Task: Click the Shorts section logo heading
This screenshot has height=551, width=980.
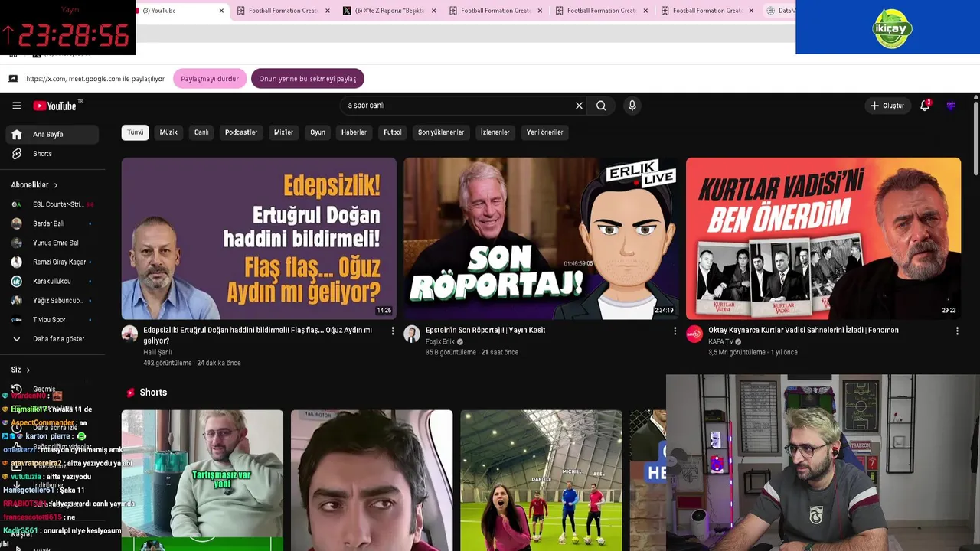Action: coord(146,393)
